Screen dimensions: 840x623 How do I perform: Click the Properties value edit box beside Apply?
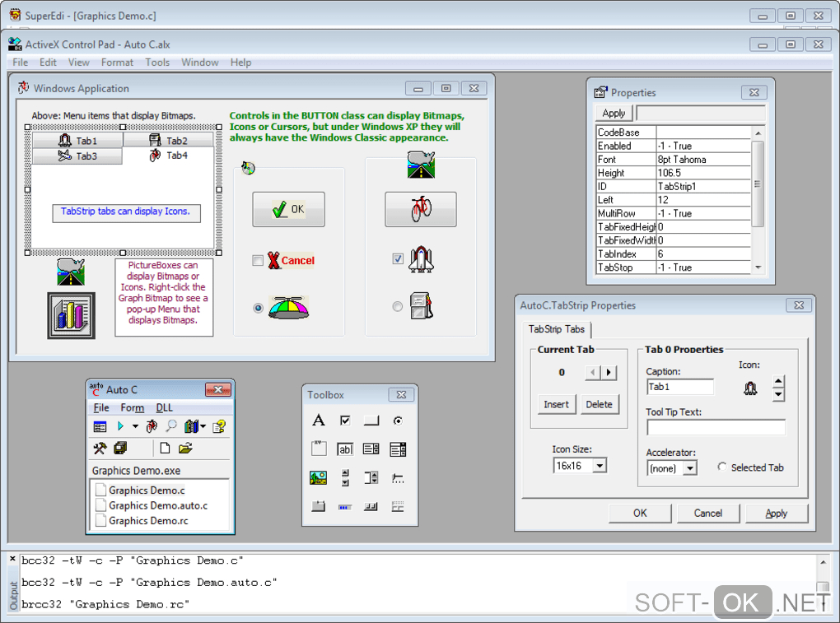pos(701,113)
